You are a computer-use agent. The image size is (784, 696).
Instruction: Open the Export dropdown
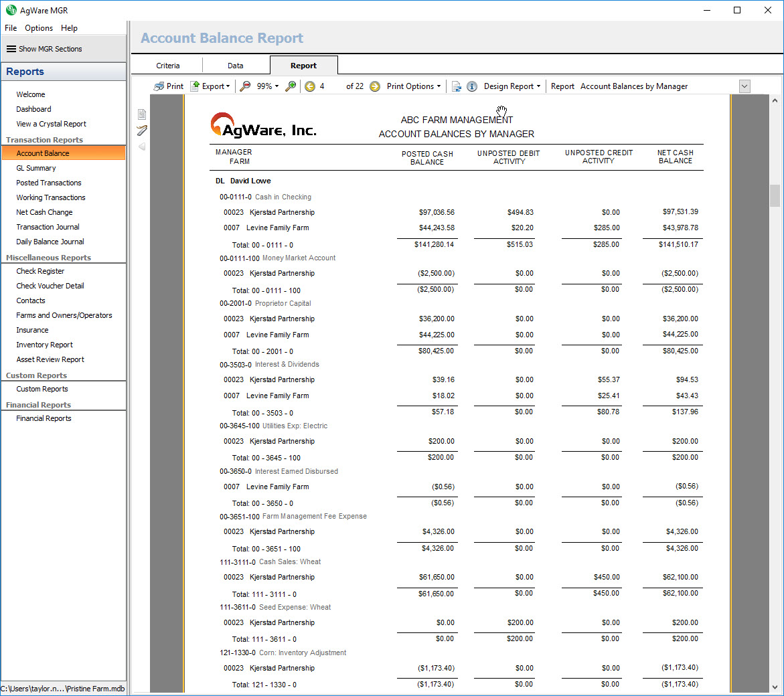point(210,86)
